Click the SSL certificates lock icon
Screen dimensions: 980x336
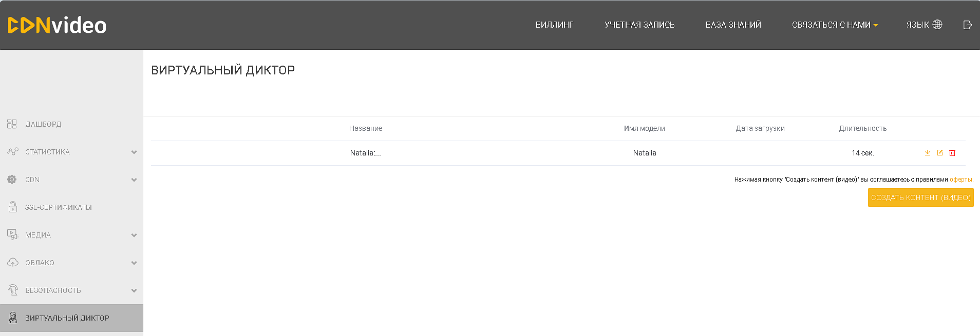tap(13, 207)
